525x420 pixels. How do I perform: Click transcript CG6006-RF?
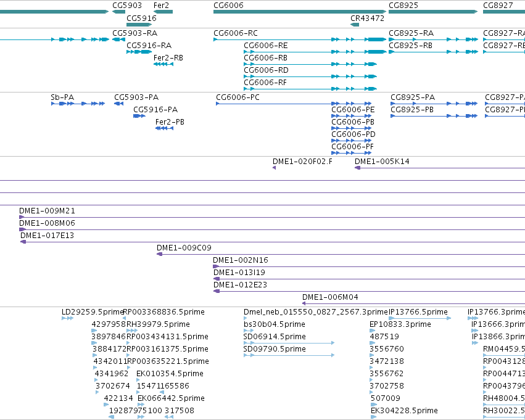tap(310, 89)
